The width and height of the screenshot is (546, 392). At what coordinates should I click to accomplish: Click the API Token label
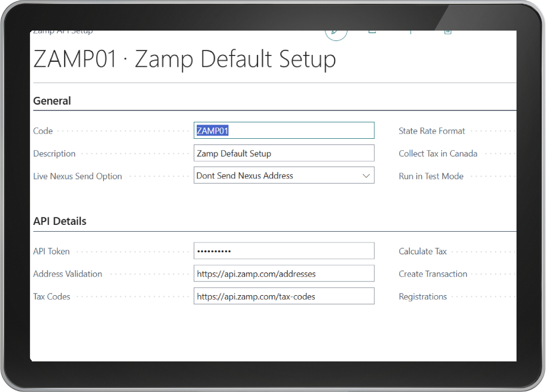click(51, 252)
